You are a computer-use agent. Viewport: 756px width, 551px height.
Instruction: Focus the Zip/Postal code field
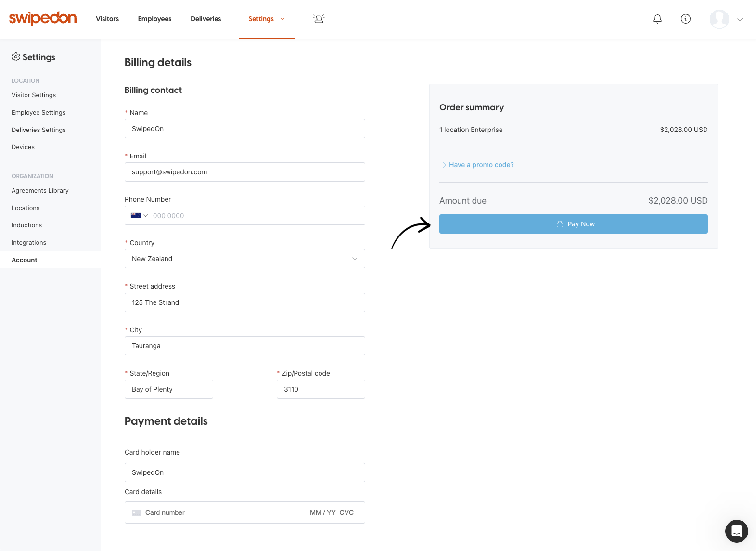point(321,389)
